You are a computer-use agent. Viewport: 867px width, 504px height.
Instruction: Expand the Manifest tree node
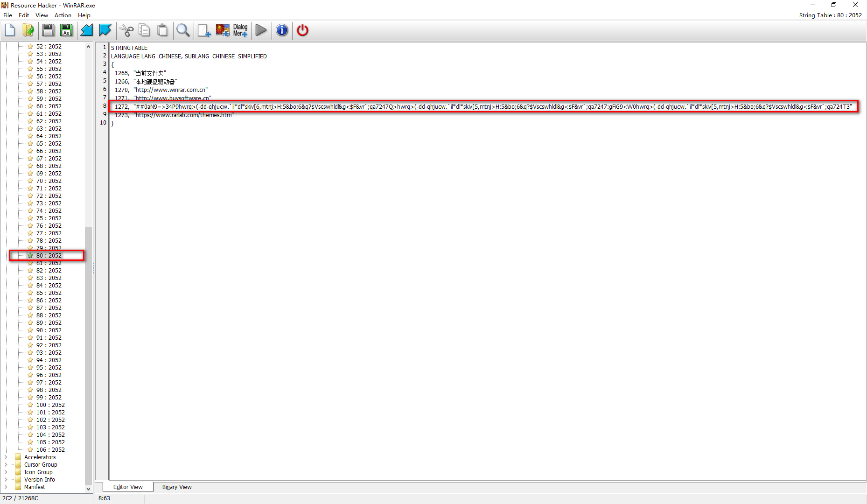(x=6, y=487)
